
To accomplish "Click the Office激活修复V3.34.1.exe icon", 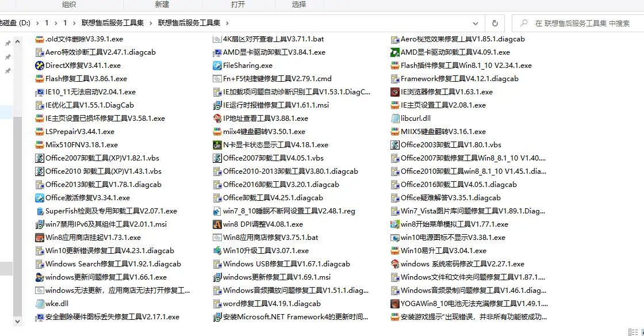I will pyautogui.click(x=40, y=198).
